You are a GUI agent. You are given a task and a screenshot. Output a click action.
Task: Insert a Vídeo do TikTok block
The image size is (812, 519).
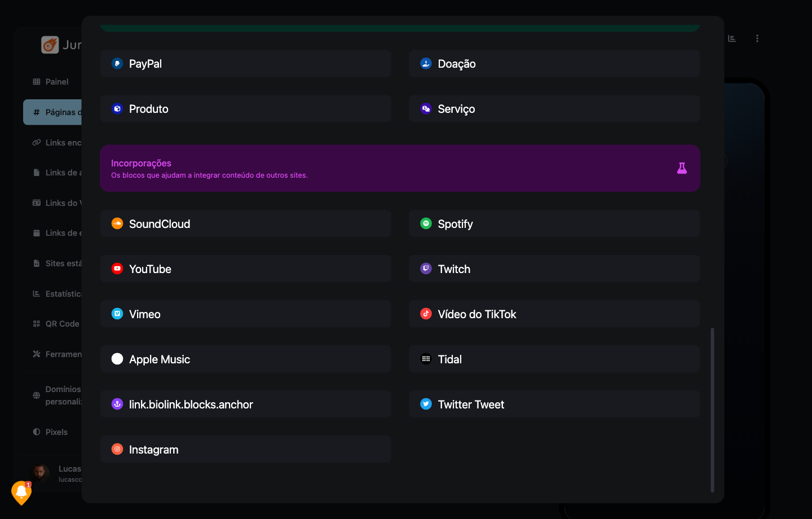click(x=554, y=314)
